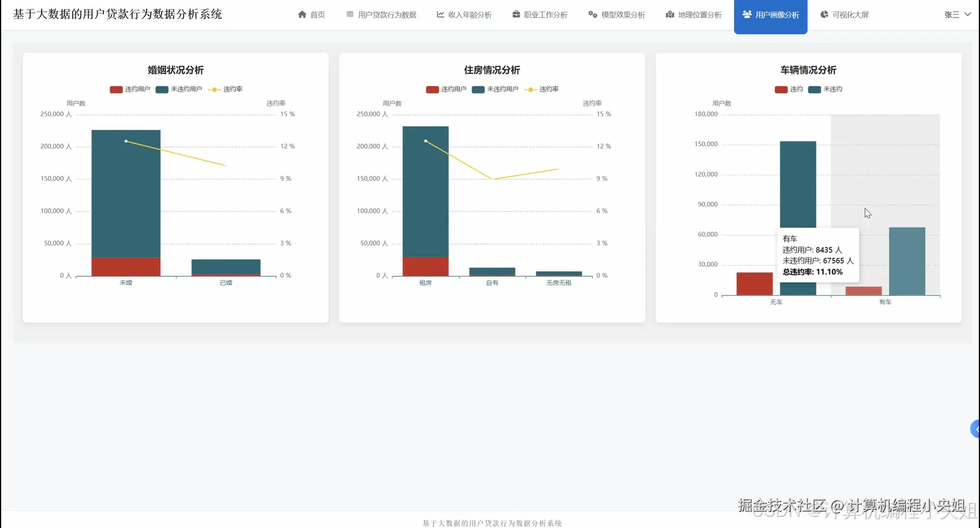Viewport: 980px width, 528px height.
Task: Go to 用户贷款行为数据 page
Action: pyautogui.click(x=381, y=15)
